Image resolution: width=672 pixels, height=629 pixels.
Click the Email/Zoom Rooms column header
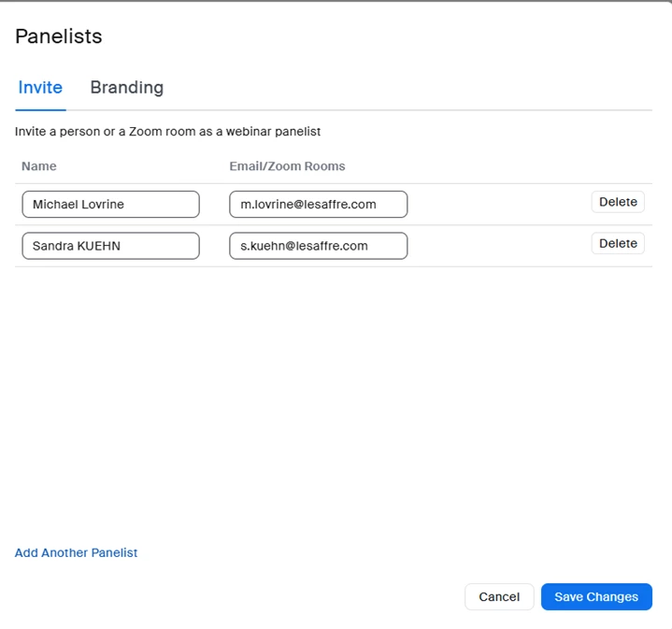coord(287,166)
